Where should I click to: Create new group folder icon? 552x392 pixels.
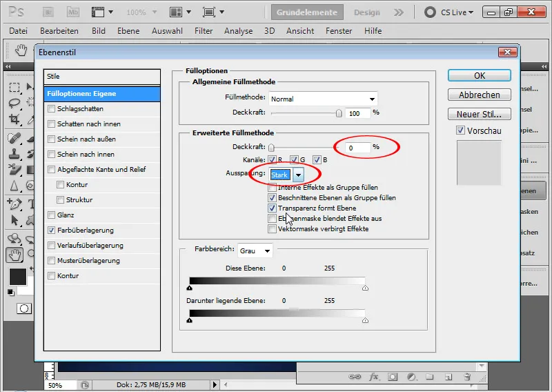pos(429,377)
